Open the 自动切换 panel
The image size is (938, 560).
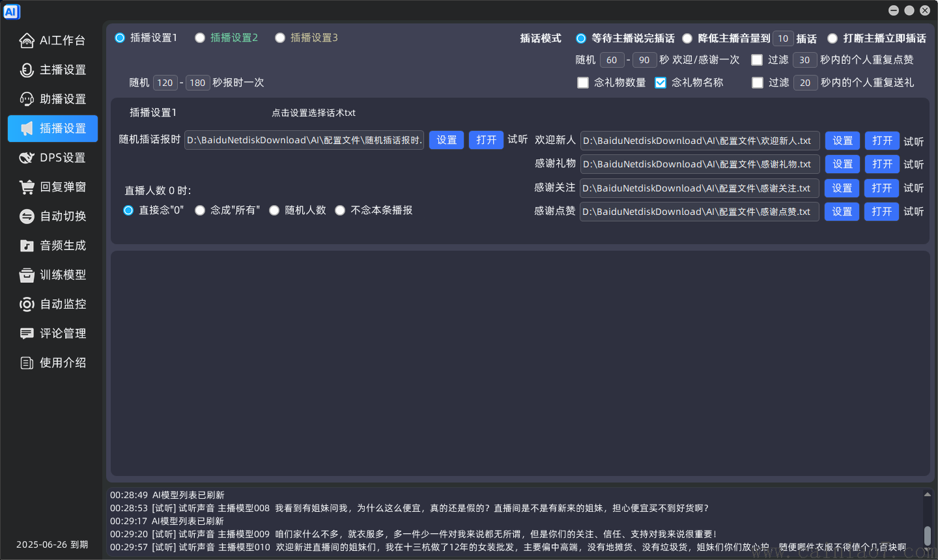click(x=52, y=216)
